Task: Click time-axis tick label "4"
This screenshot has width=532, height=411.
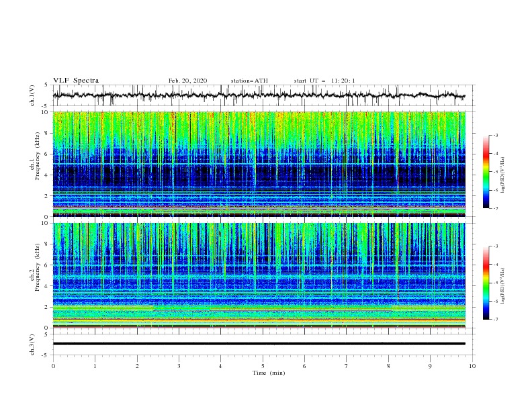Action: click(x=220, y=366)
